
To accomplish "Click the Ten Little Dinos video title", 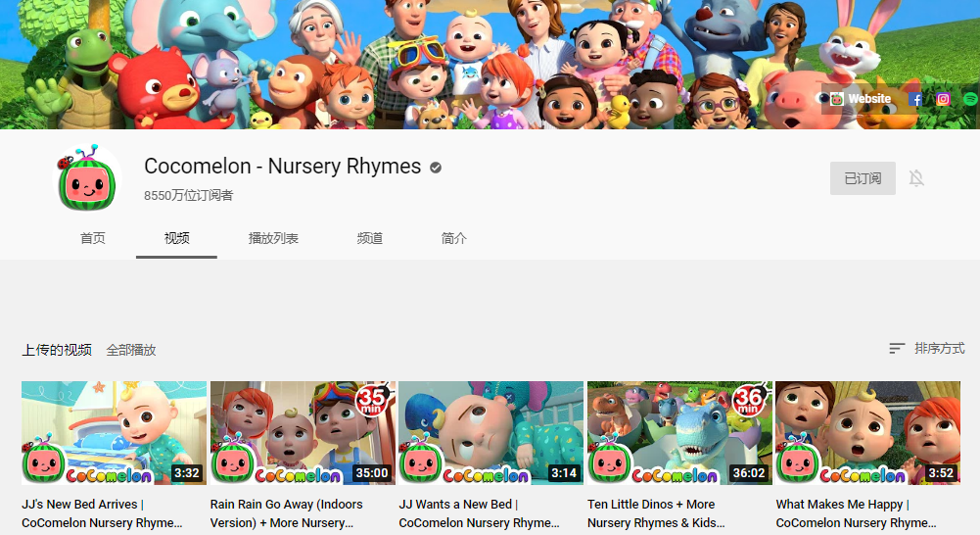I will (x=656, y=513).
